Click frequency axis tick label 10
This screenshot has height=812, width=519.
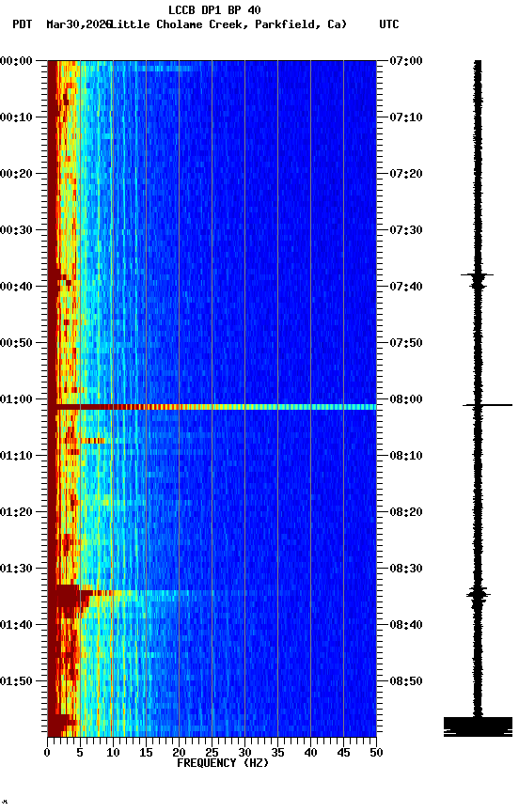pyautogui.click(x=113, y=753)
